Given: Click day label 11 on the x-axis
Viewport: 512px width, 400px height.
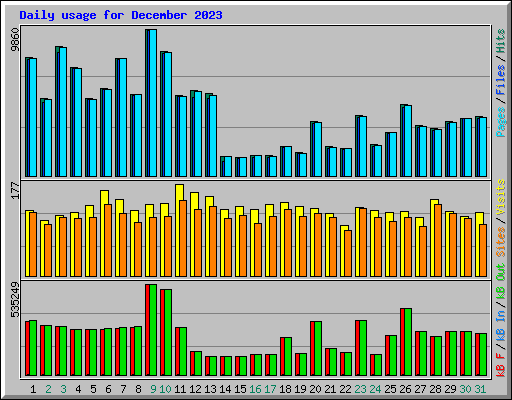Looking at the screenshot, I should point(180,389).
